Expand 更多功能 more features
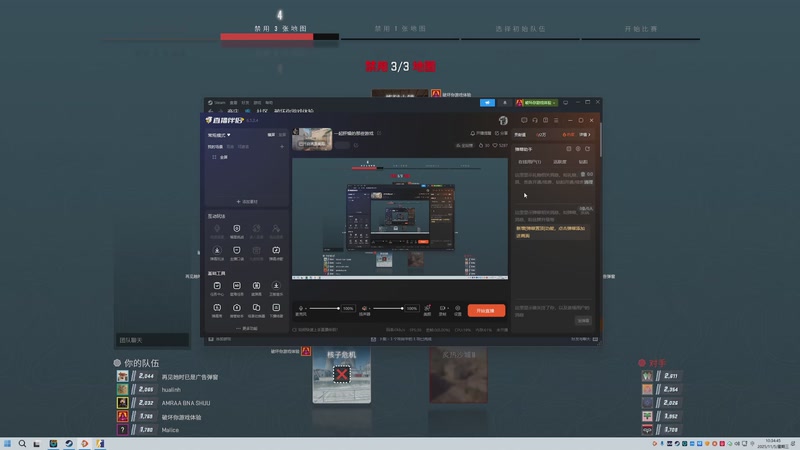Viewport: 800px width, 450px height. coord(247,329)
